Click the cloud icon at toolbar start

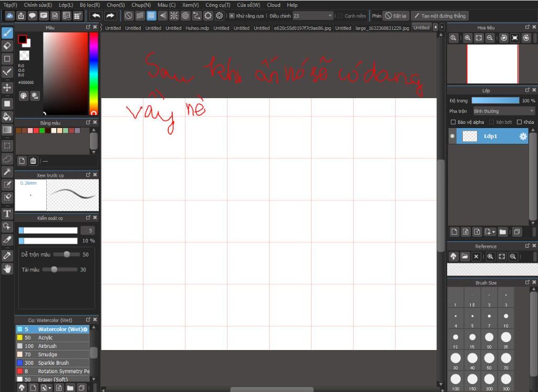[9, 16]
